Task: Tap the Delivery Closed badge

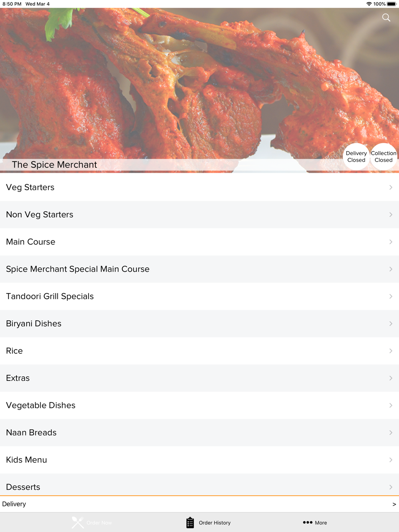Action: [x=356, y=157]
